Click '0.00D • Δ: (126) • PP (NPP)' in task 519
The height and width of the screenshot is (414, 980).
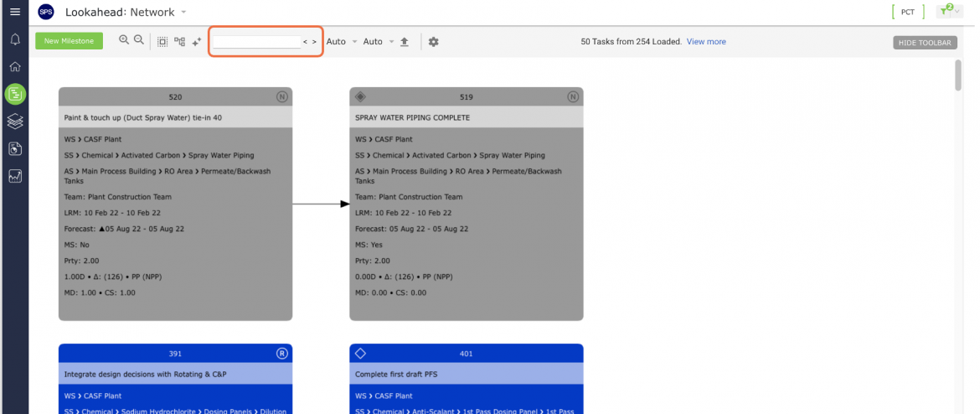point(404,277)
